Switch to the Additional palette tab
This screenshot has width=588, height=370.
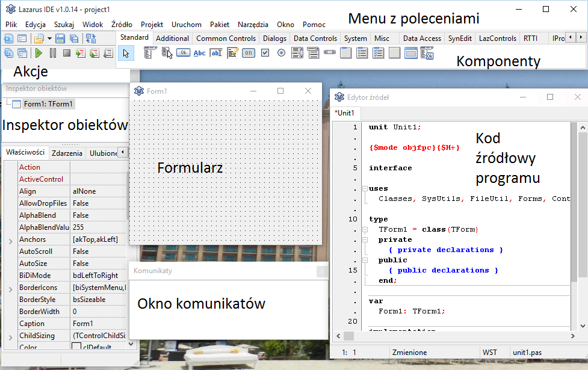(x=172, y=39)
